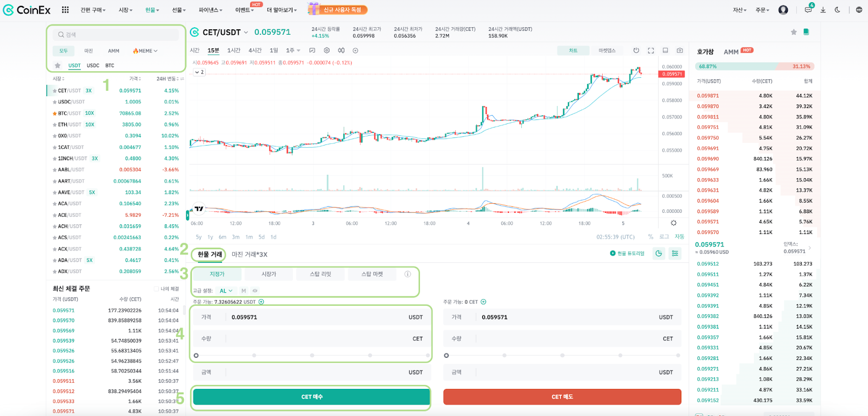Expand the 현물 menu
The image size is (868, 416).
pos(152,10)
